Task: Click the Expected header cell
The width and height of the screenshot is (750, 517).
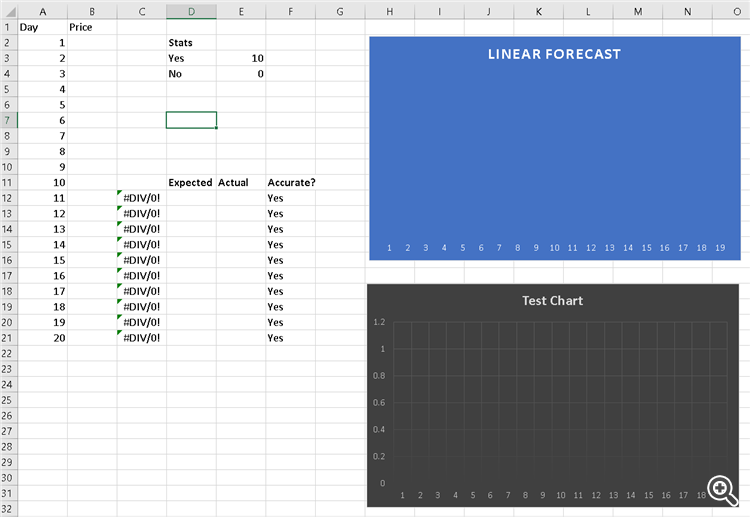Action: [191, 182]
